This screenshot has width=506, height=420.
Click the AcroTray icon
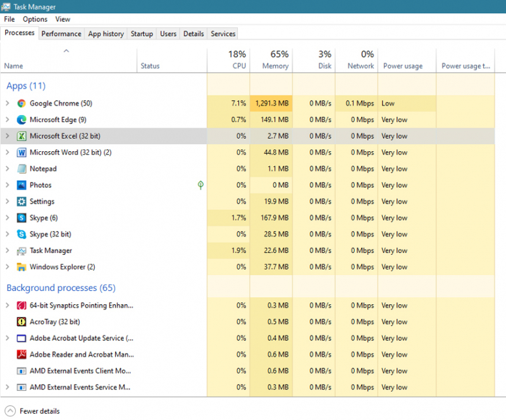click(22, 322)
